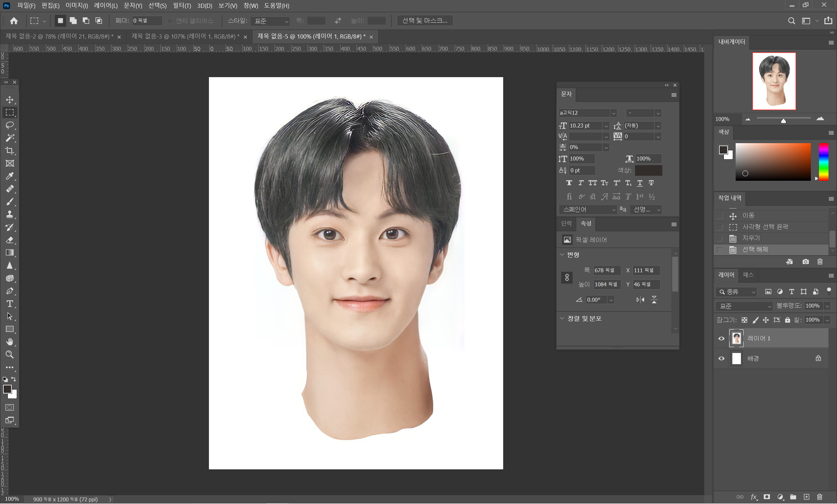Select the Magic Wand tool

click(x=9, y=138)
